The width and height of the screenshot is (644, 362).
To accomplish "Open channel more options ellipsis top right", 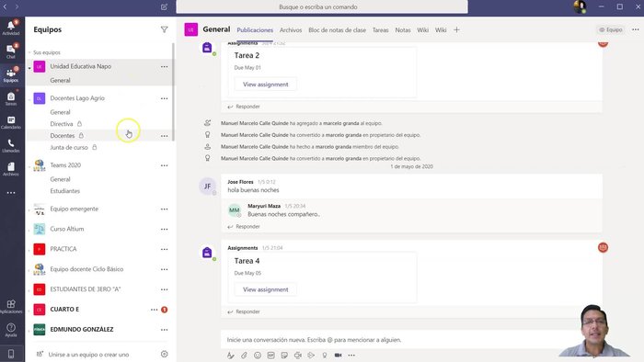I will click(x=636, y=29).
